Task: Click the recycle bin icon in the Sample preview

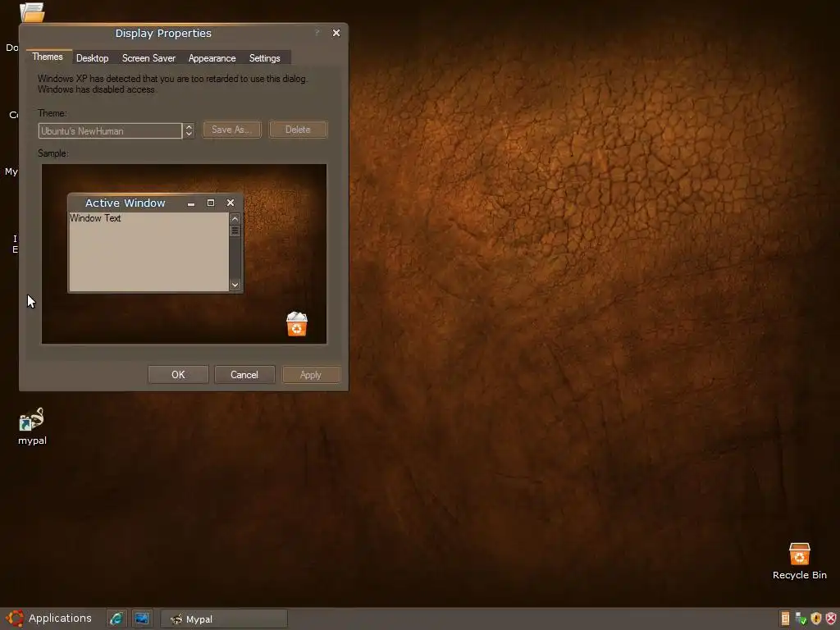Action: [297, 325]
